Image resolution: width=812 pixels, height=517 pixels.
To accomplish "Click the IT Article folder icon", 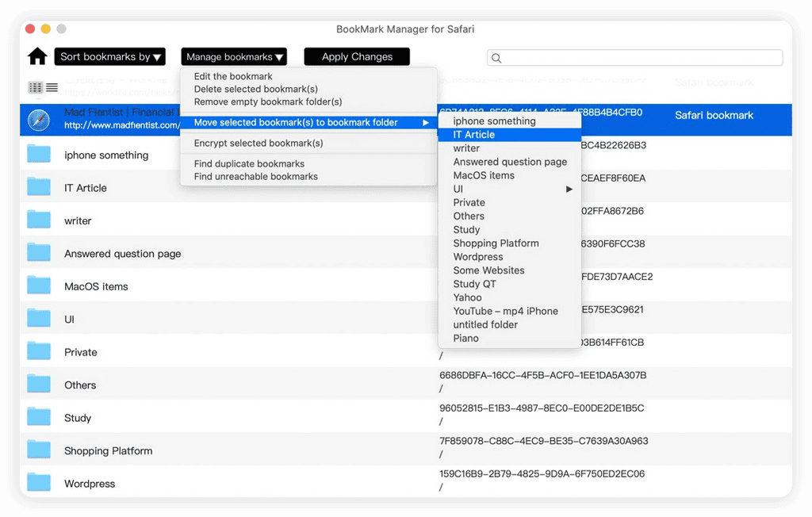I will click(39, 186).
